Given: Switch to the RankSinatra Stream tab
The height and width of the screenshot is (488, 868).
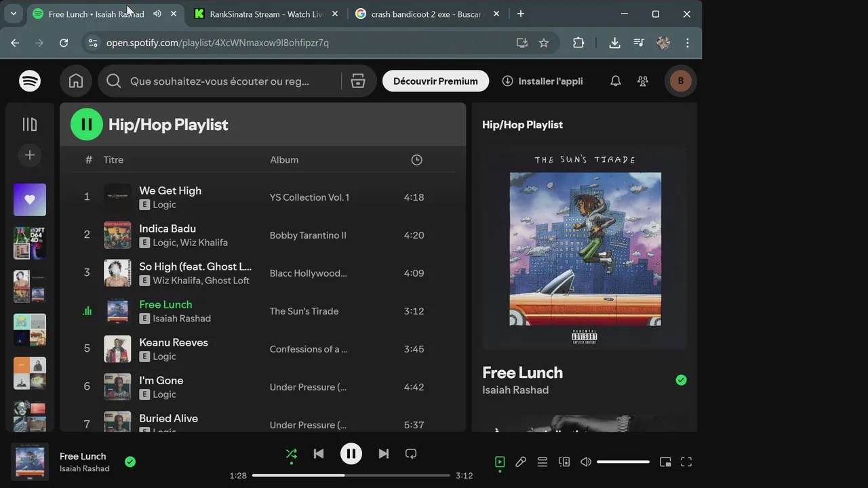Looking at the screenshot, I should 266,14.
